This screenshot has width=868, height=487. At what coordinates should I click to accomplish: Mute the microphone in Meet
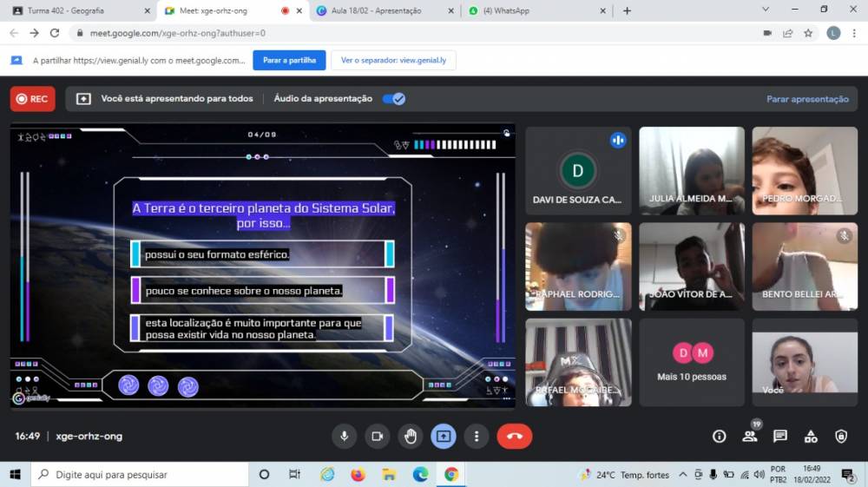coord(345,436)
